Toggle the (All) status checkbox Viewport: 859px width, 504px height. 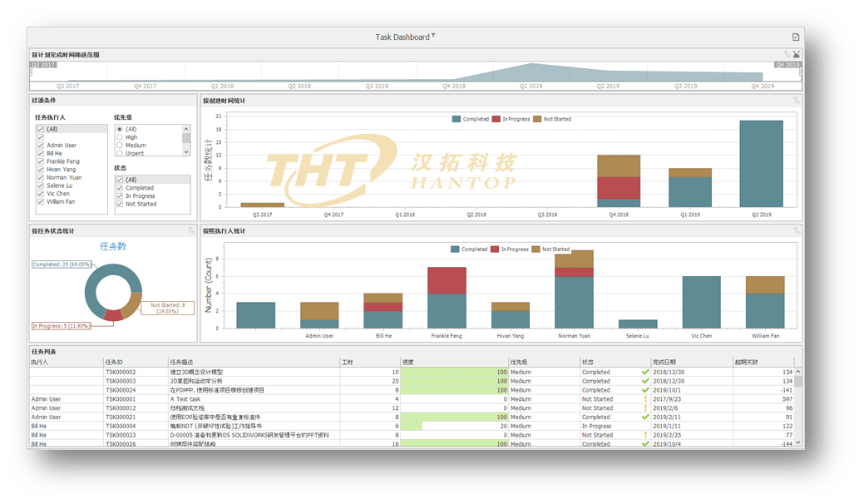(120, 180)
